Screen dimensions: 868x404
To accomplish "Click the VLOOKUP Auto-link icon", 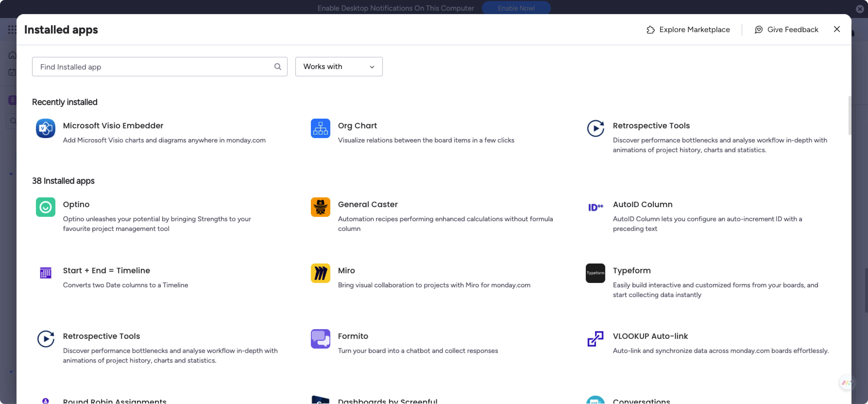I will click(x=595, y=339).
